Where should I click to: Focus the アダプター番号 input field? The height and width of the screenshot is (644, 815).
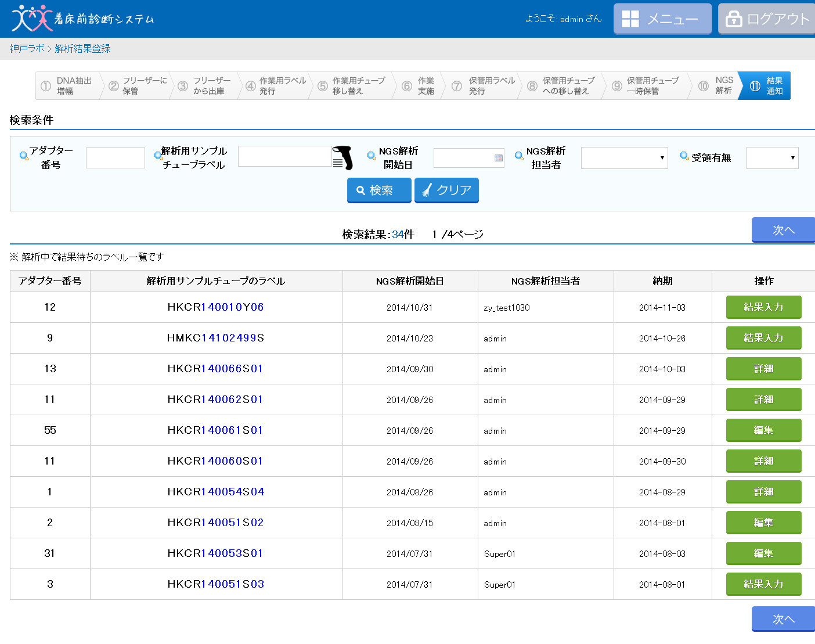116,158
